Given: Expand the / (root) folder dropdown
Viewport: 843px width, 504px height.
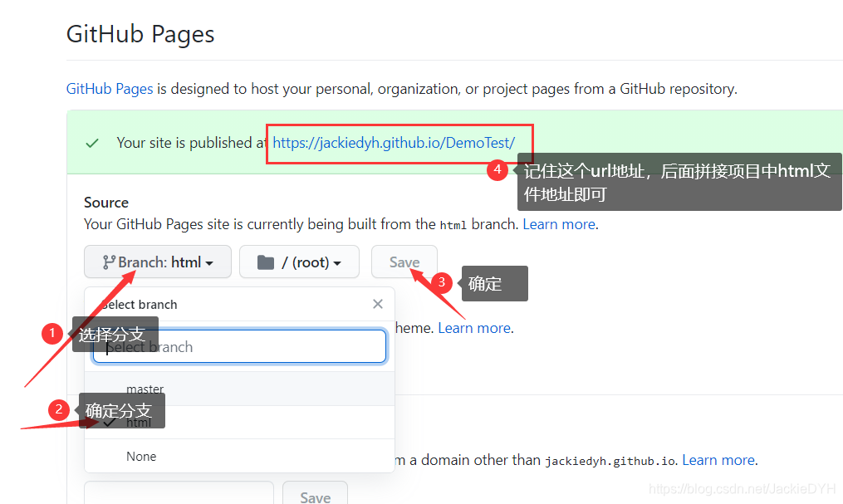Looking at the screenshot, I should tap(299, 262).
